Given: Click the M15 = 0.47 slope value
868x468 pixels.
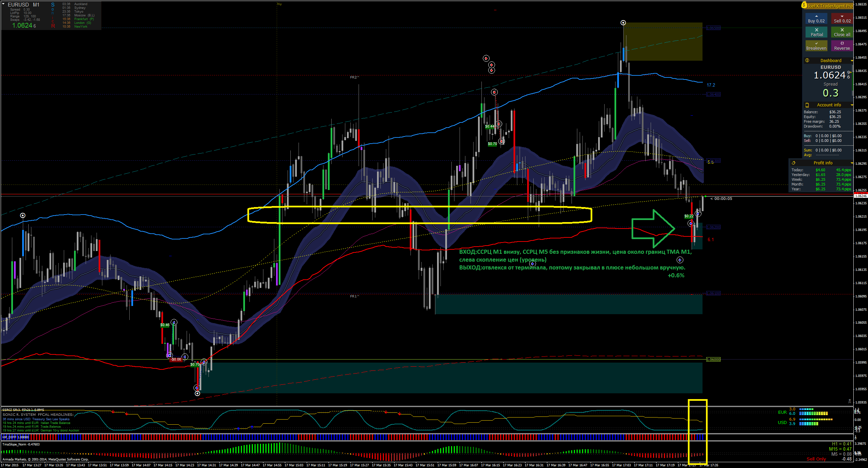Looking at the screenshot, I should coord(840,449).
